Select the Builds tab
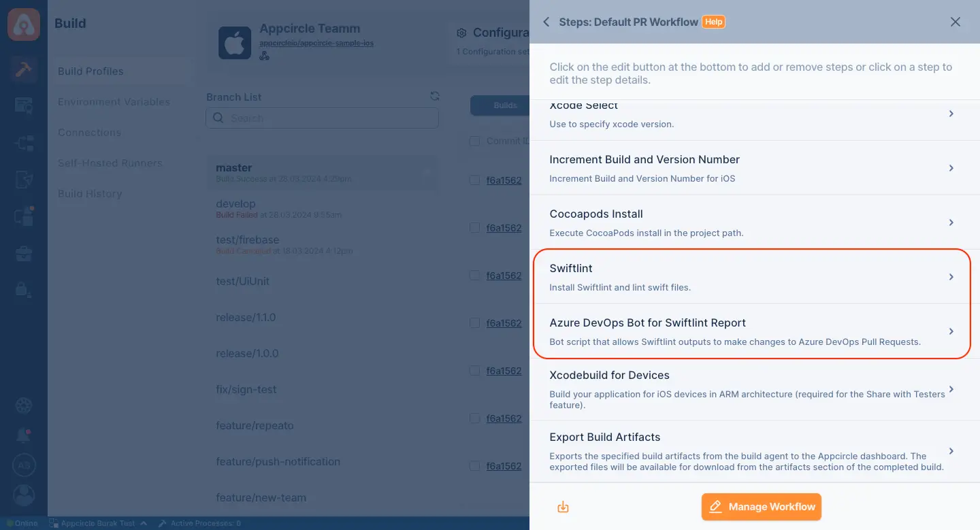Image resolution: width=980 pixels, height=530 pixels. coord(505,105)
